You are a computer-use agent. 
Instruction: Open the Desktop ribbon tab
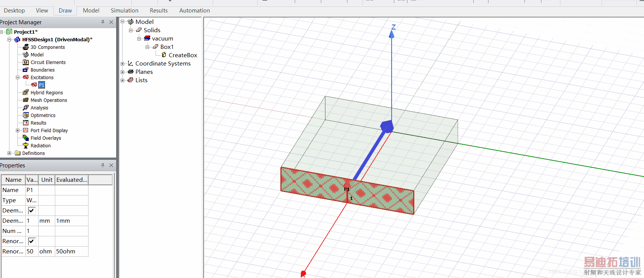[x=14, y=11]
